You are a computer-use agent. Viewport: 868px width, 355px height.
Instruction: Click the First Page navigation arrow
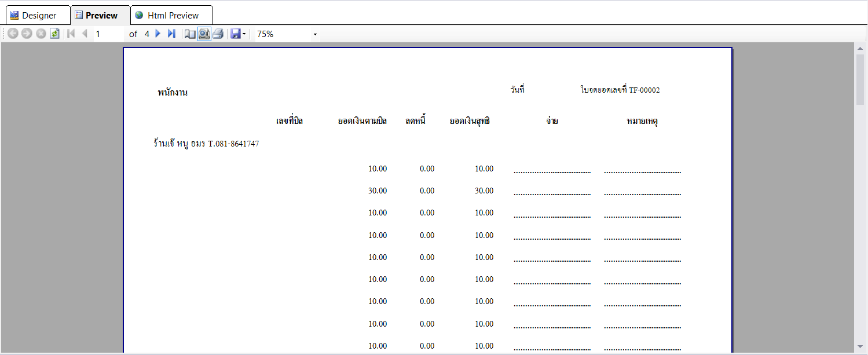[71, 34]
